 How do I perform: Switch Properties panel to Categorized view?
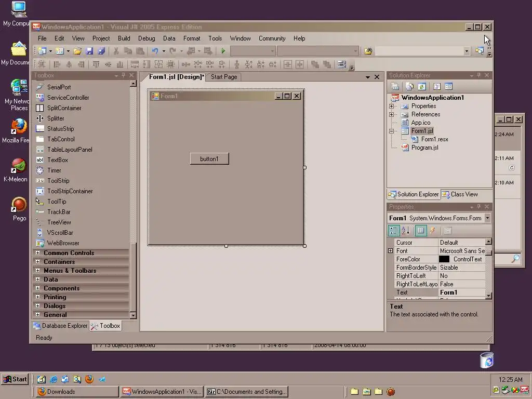click(x=394, y=231)
